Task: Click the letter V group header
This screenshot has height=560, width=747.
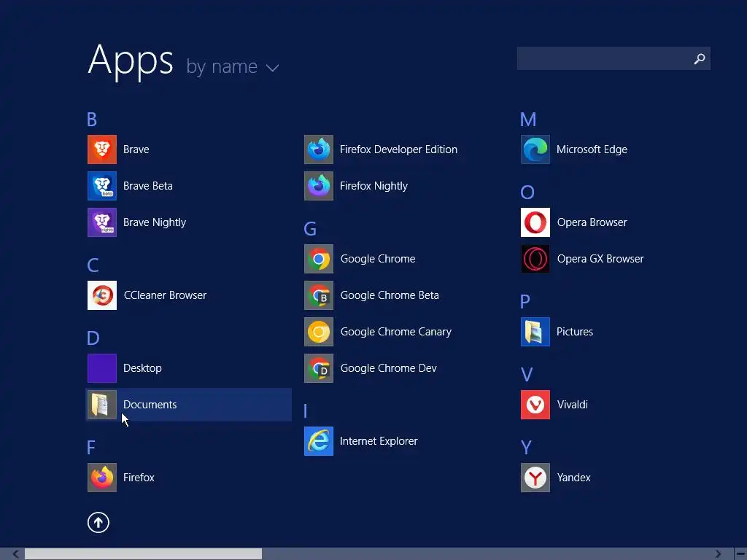Action: point(527,375)
